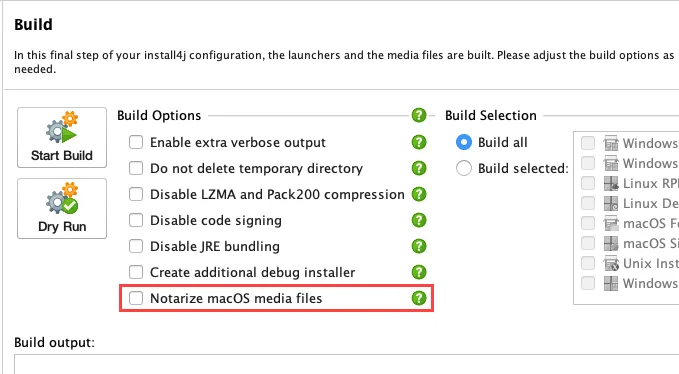The image size is (679, 374).
Task: Check Disable JRE bundling option
Action: point(136,246)
